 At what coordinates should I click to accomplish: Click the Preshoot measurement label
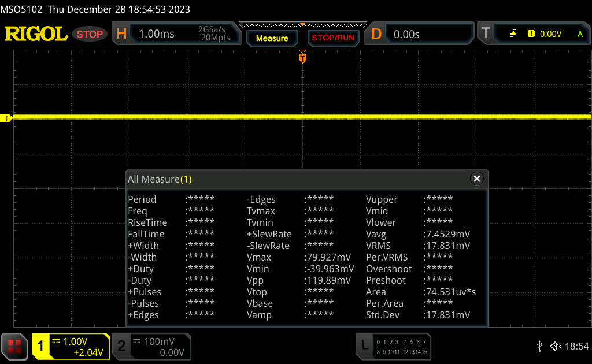[386, 280]
